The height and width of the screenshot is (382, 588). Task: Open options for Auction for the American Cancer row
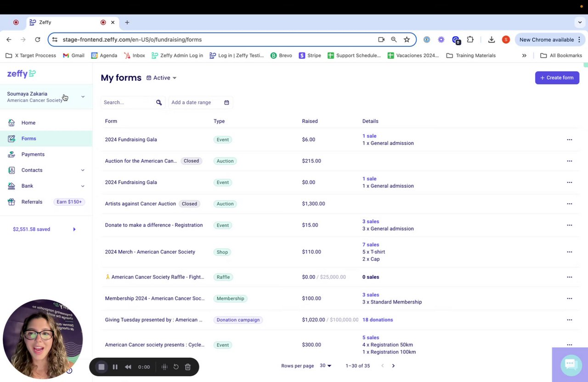pos(570,161)
